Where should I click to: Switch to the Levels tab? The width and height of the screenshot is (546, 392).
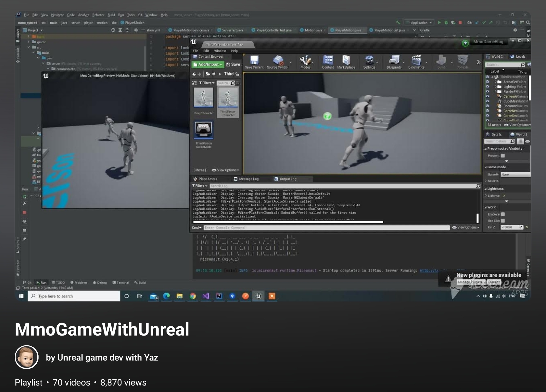[x=518, y=56]
